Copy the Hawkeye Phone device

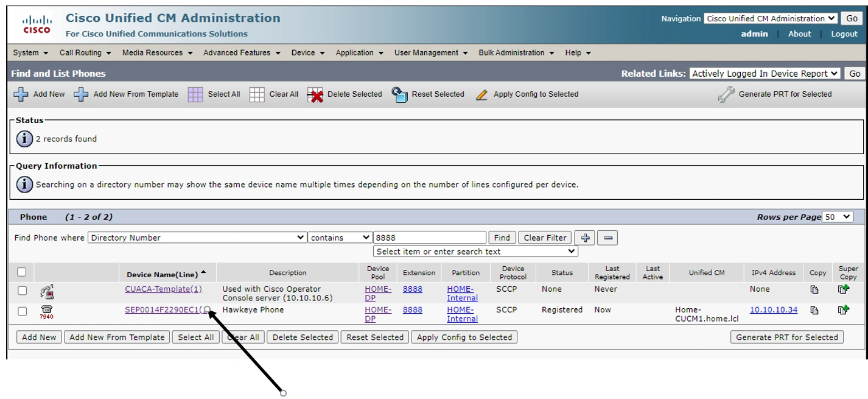tap(814, 311)
